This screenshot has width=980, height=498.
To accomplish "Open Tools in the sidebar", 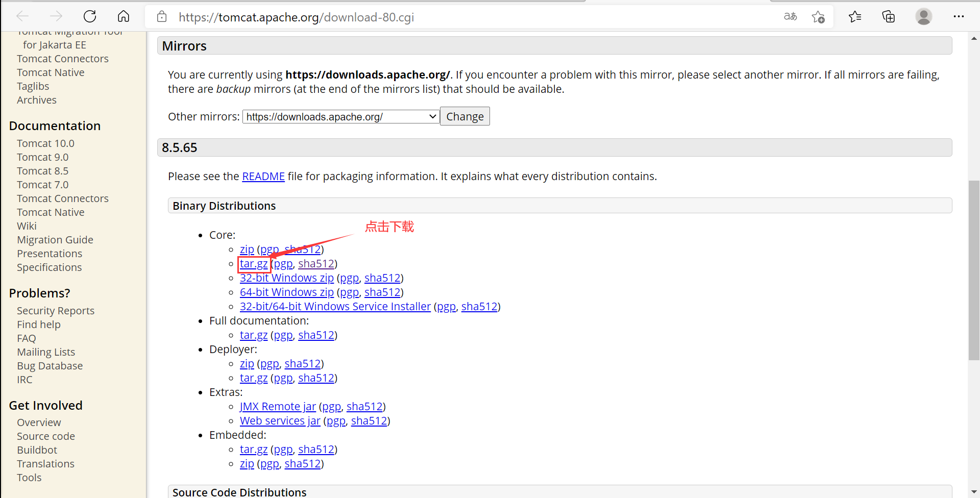I will (x=29, y=478).
